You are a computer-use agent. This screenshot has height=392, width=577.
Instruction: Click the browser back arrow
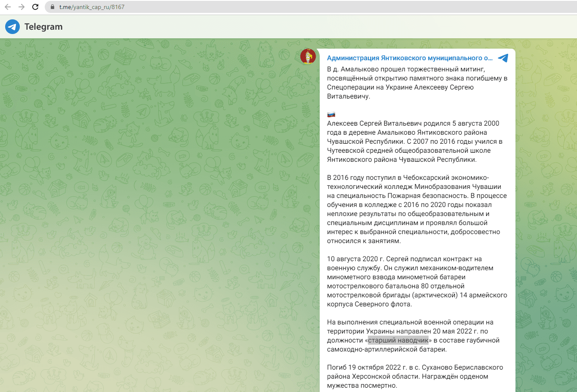(8, 7)
